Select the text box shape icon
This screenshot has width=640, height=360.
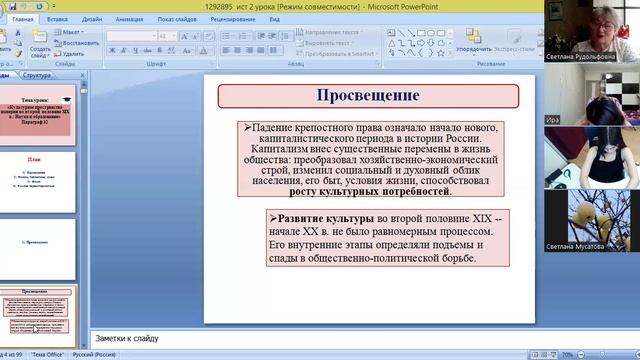click(391, 33)
